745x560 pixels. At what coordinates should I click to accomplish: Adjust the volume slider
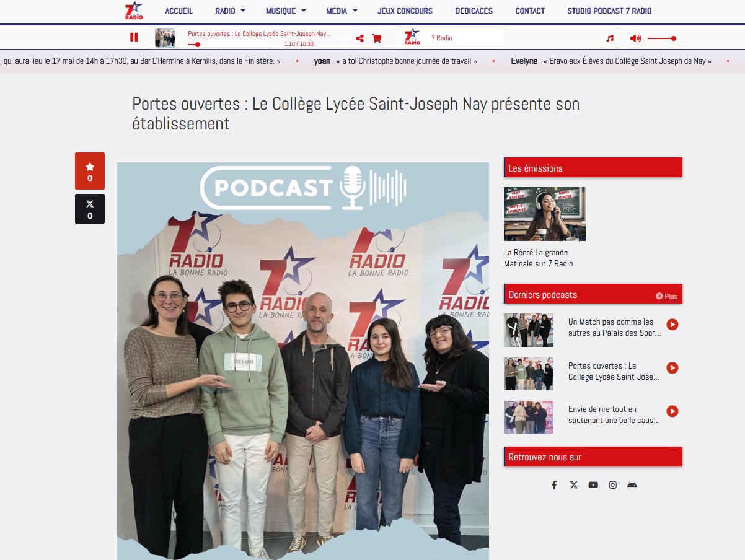(x=661, y=38)
